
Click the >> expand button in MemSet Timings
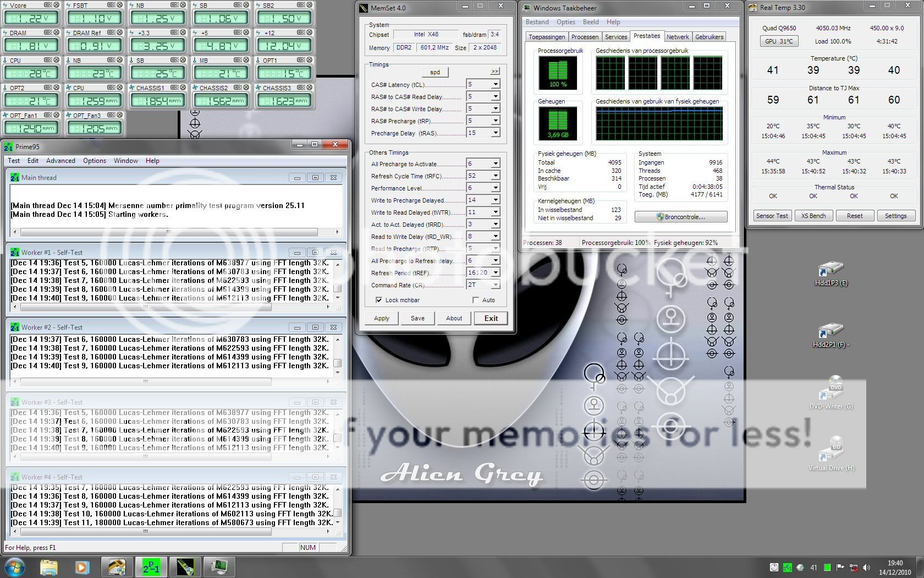[x=494, y=72]
